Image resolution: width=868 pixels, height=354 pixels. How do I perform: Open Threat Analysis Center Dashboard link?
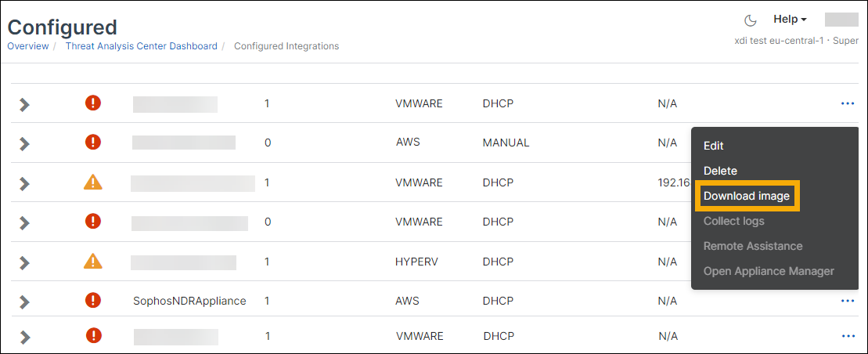click(x=141, y=46)
